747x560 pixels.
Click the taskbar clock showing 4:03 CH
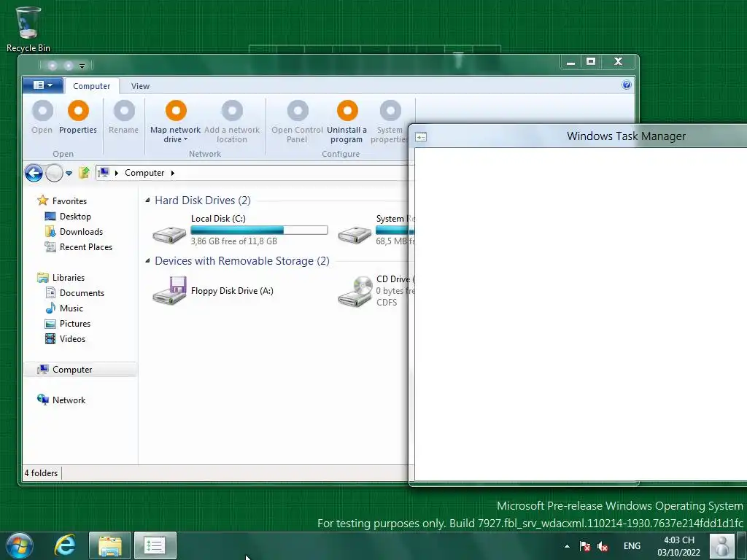[x=679, y=546]
